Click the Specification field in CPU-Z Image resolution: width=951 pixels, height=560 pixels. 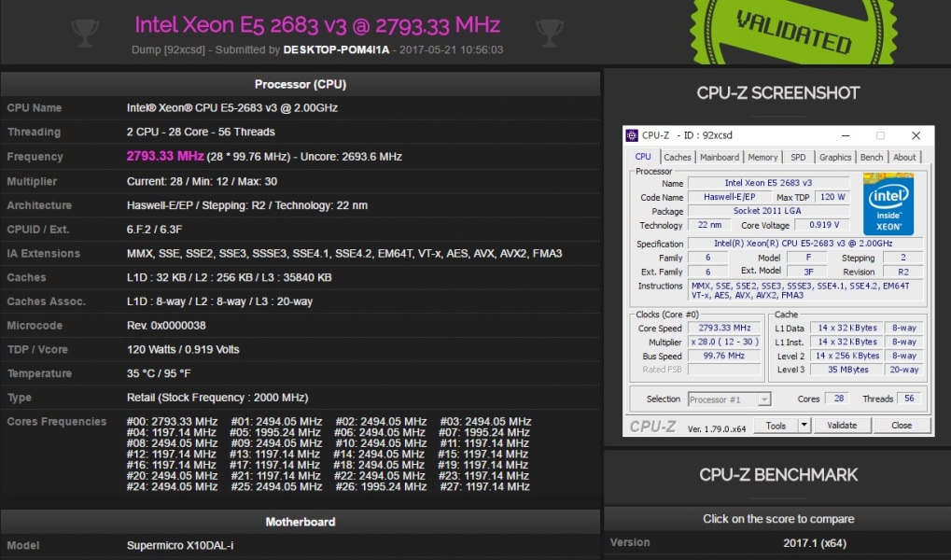804,244
